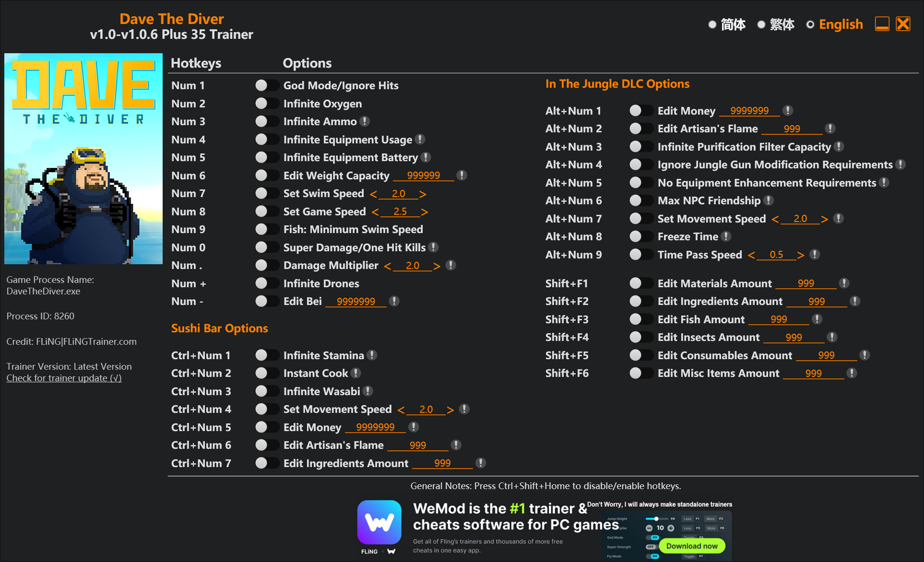Screen dimensions: 924x562
Task: Toggle Shift+F3 Edit Fish Amount switch
Action: click(641, 319)
